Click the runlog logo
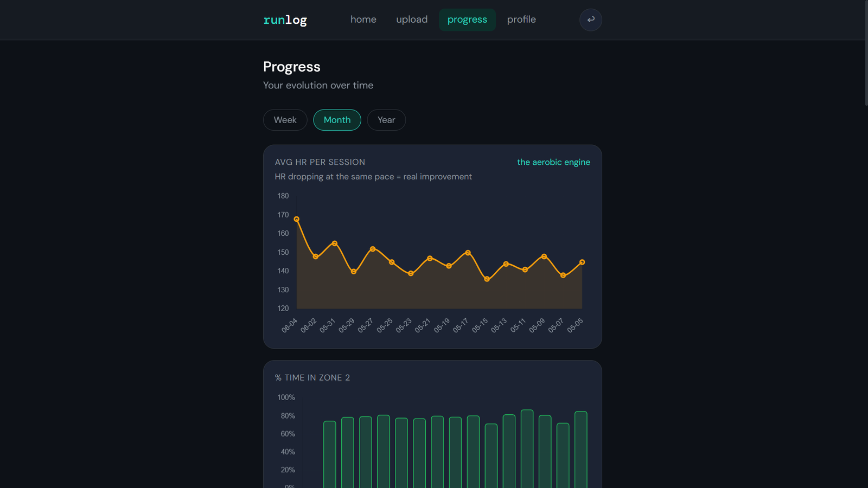The image size is (868, 488). click(x=285, y=20)
